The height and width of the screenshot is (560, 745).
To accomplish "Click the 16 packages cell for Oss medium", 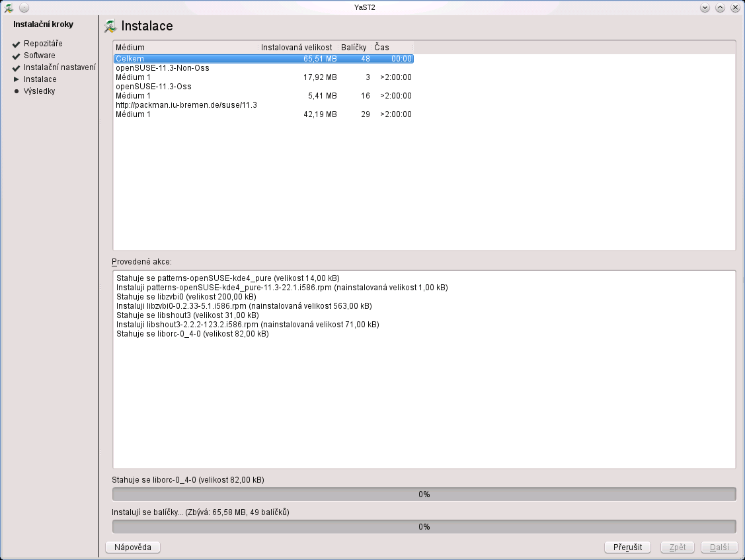I will click(365, 96).
